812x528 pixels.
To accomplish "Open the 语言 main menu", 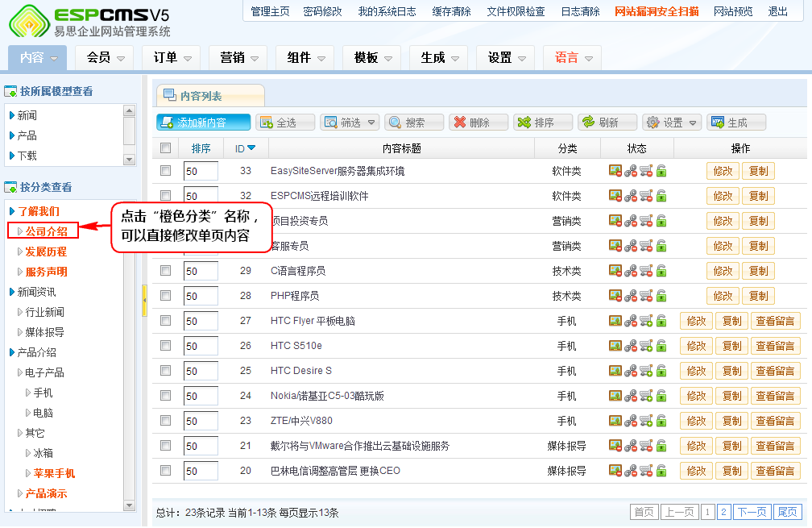I will 572,57.
